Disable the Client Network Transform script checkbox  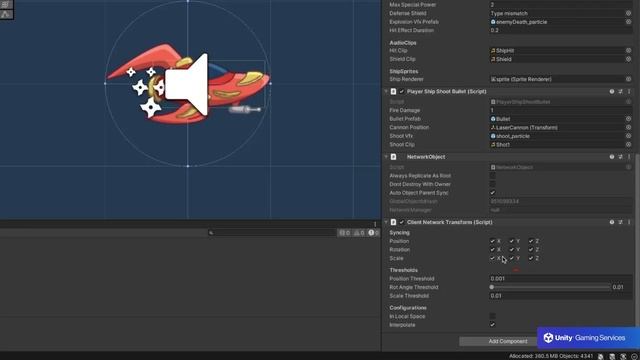coord(402,222)
